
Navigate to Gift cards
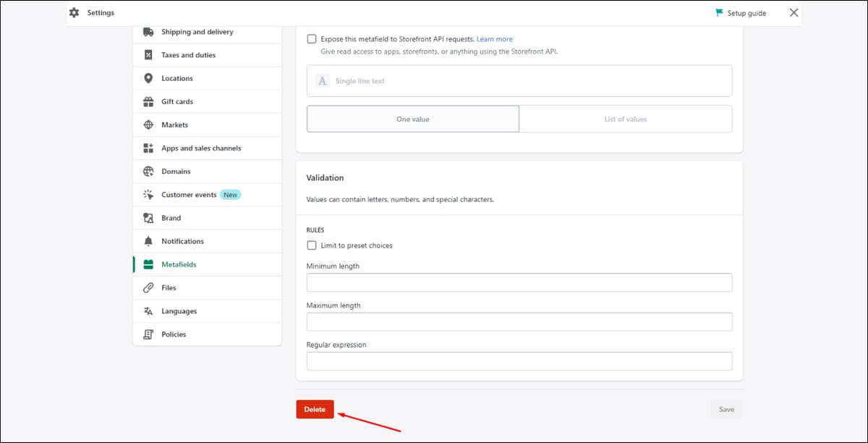(207, 101)
